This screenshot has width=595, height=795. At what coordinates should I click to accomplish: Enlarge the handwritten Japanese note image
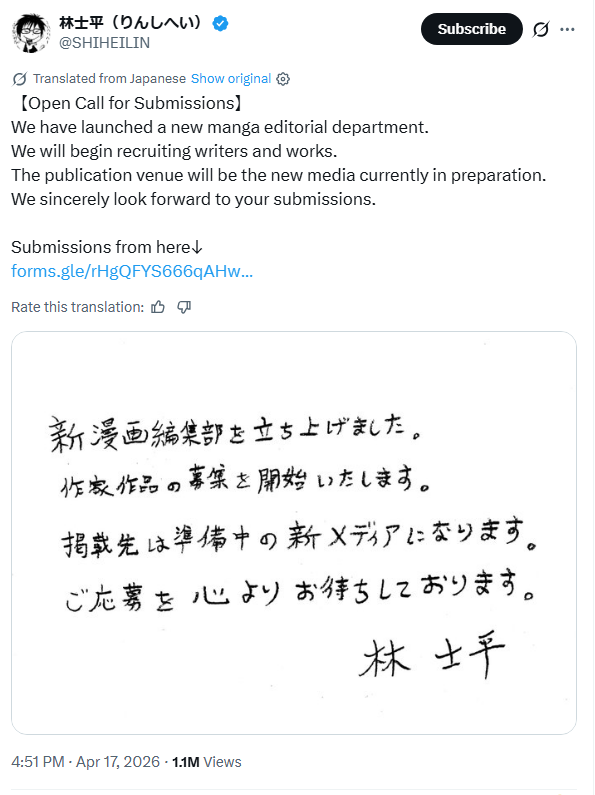point(294,533)
